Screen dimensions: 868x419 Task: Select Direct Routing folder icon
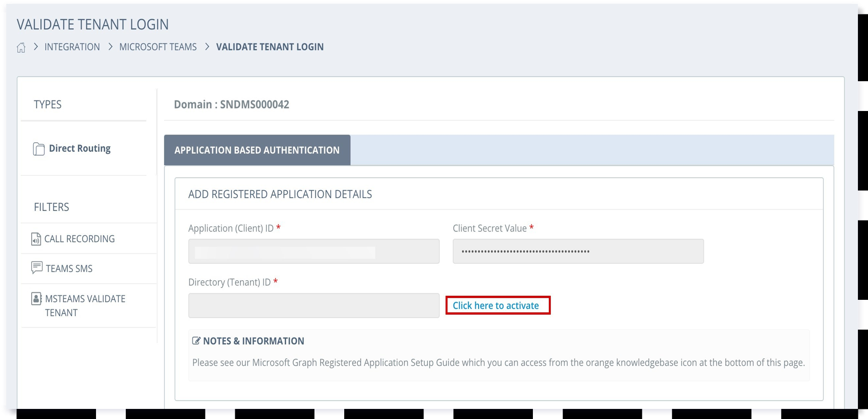(x=38, y=149)
